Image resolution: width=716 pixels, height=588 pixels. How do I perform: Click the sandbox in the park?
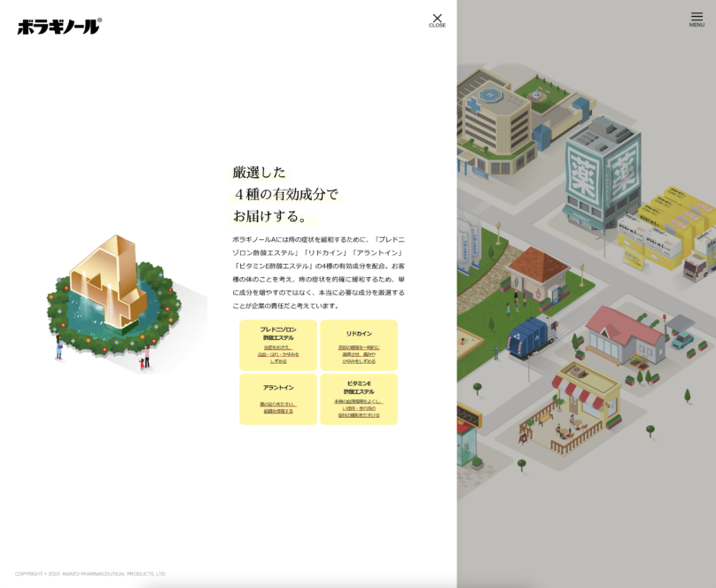(470, 338)
